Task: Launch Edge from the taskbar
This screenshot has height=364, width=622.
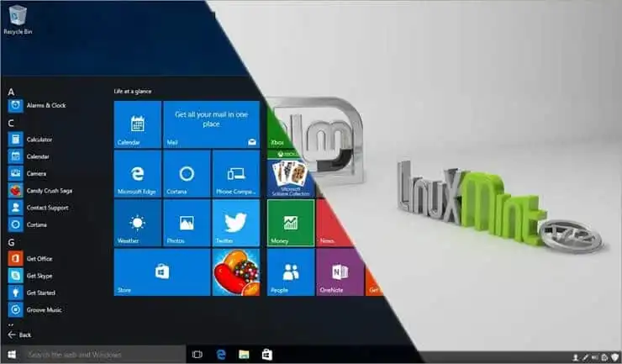Action: [221, 355]
